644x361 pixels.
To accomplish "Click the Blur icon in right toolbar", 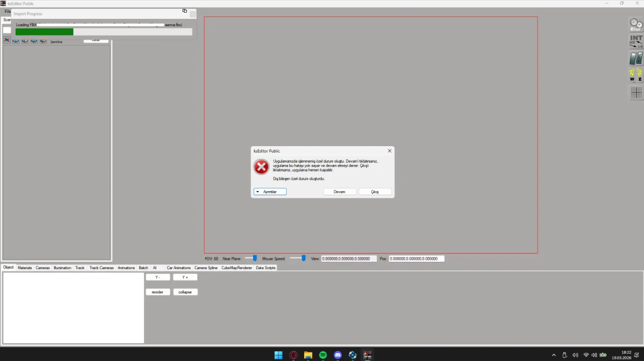I will click(636, 25).
